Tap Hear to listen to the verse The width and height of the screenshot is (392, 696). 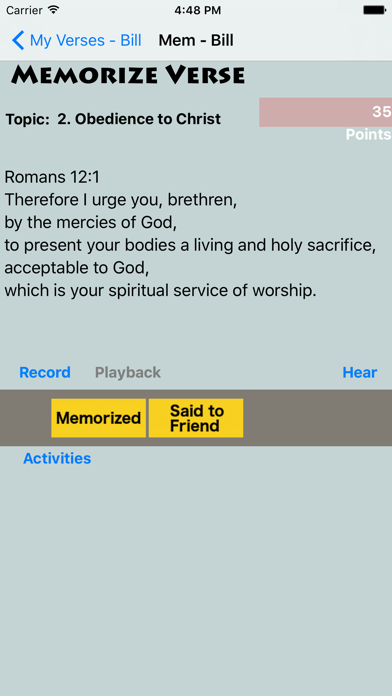(360, 372)
